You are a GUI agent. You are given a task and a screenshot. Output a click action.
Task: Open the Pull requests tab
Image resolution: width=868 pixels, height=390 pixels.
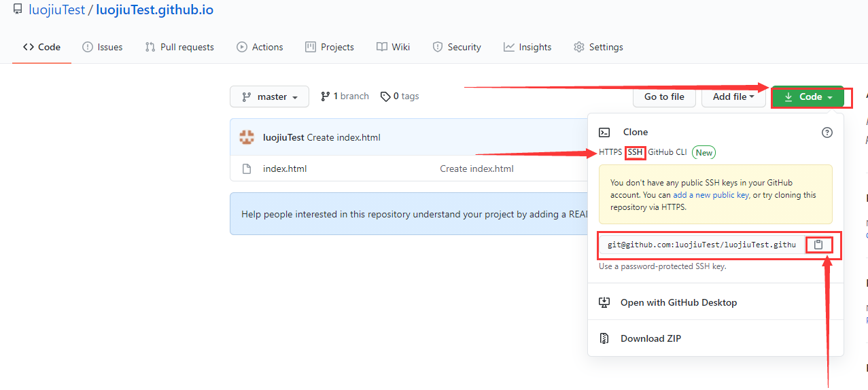[179, 47]
